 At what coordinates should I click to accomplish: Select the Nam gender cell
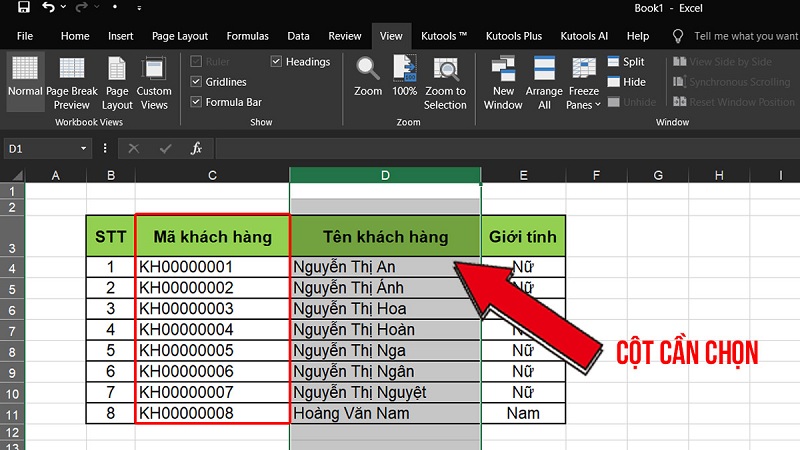tap(523, 413)
